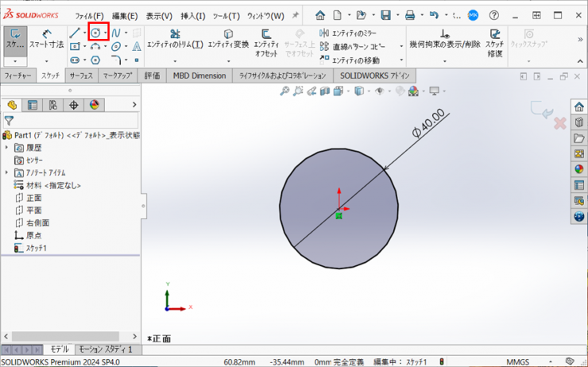
Task: Select スケッチ1 in the feature tree
Action: pyautogui.click(x=36, y=248)
